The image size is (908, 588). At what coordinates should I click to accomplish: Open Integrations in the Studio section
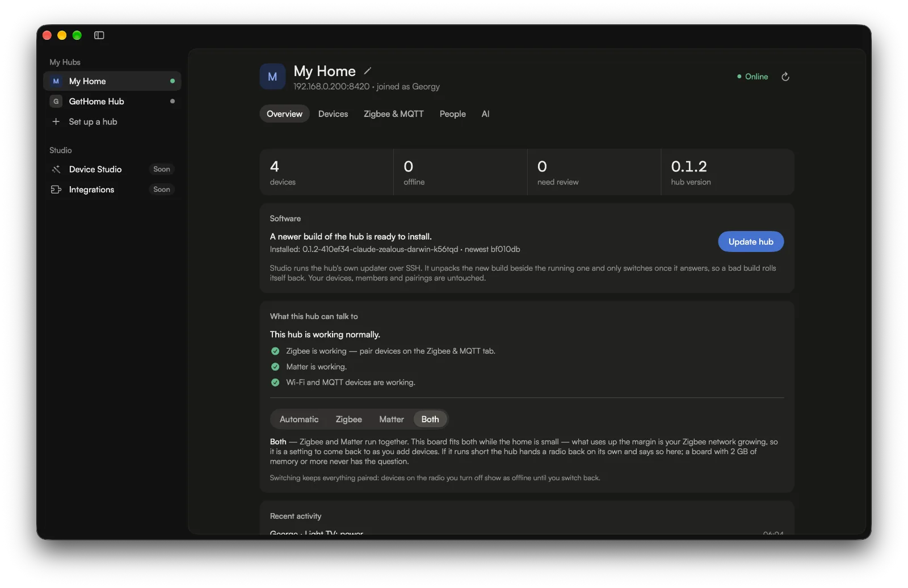coord(112,190)
